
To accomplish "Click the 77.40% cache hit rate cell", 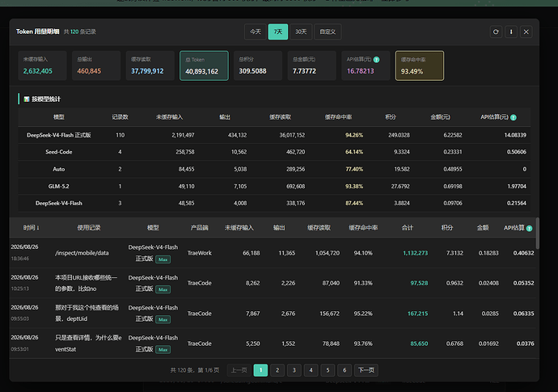I will tap(354, 169).
